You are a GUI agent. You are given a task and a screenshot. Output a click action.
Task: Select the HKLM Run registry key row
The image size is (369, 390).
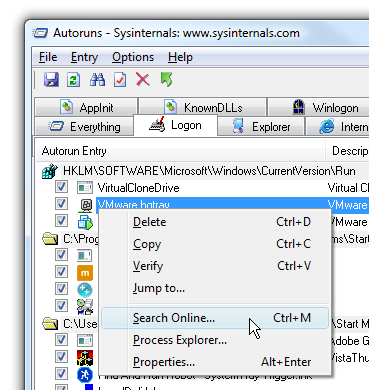pos(199,171)
